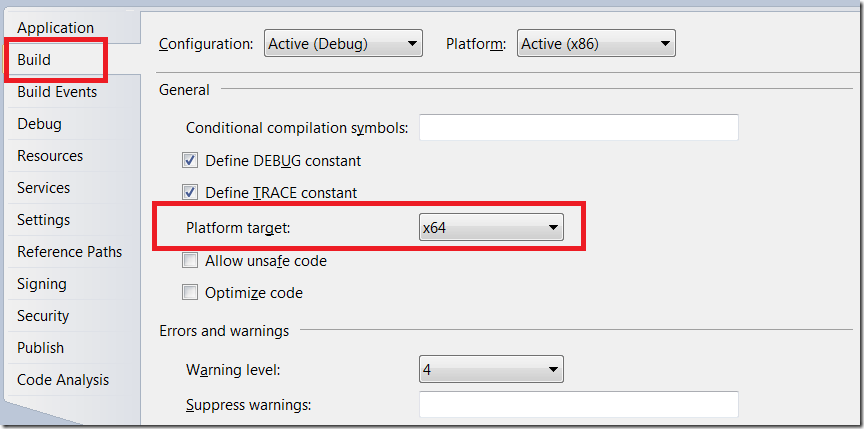864x429 pixels.
Task: Switch to the Signing tab
Action: pos(42,284)
